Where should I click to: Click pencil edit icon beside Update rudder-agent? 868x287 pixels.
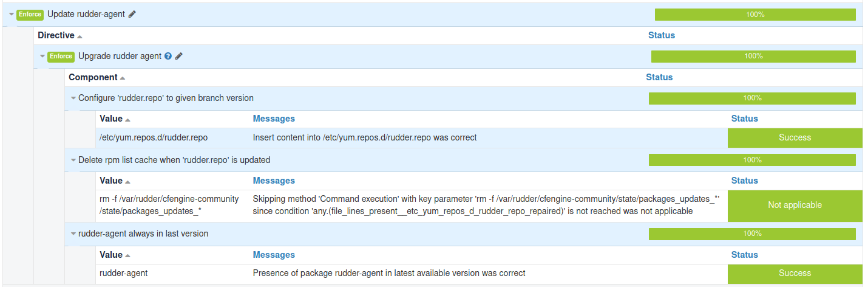click(x=132, y=14)
